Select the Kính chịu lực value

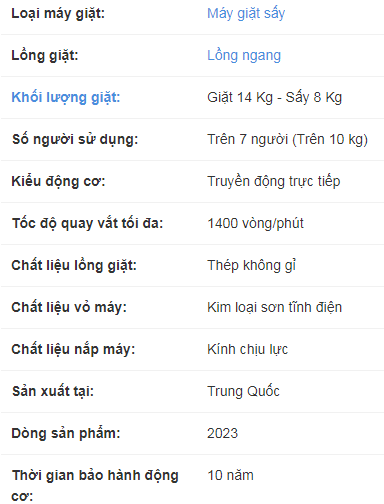247,350
